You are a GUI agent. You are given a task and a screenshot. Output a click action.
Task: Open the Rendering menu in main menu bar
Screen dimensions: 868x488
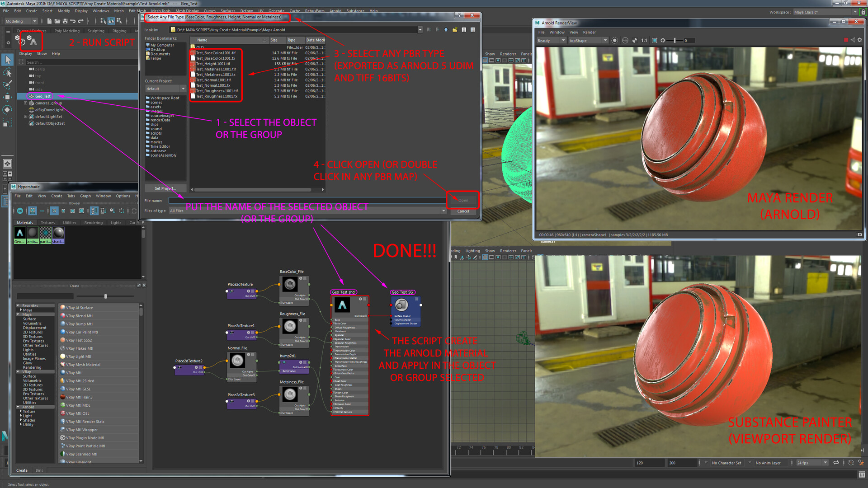click(x=94, y=222)
